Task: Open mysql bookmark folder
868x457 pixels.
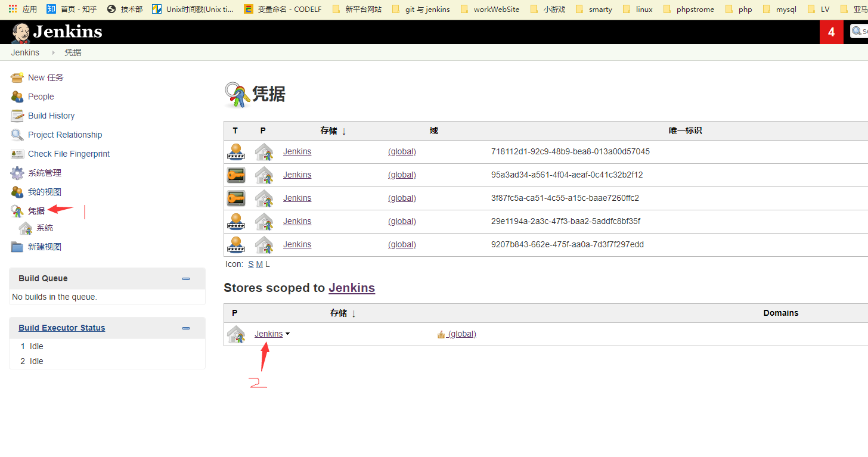Action: [x=779, y=9]
